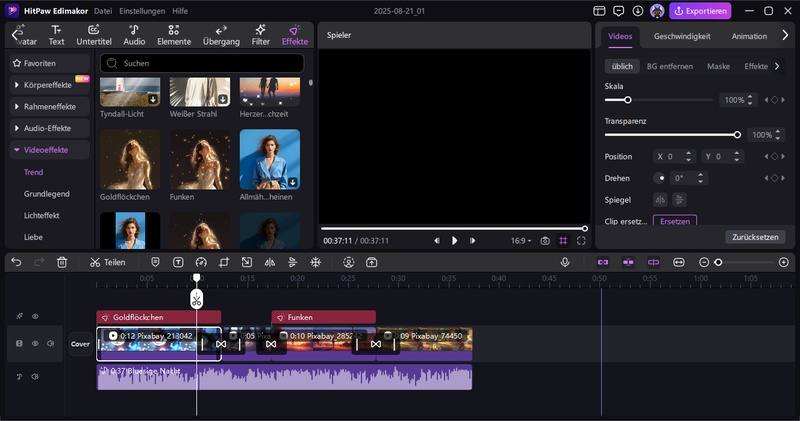Click the fit timeline to width icon
Screen dimensions: 800x421
point(679,262)
